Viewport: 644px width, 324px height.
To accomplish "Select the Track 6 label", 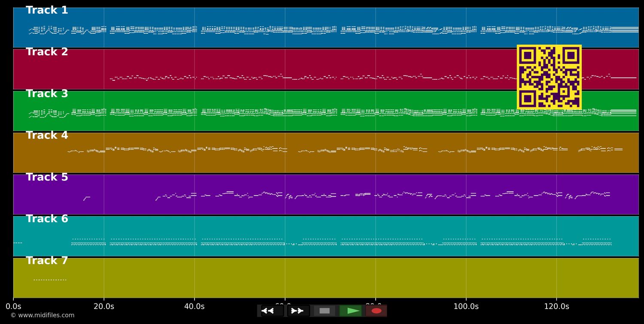I will click(47, 219).
